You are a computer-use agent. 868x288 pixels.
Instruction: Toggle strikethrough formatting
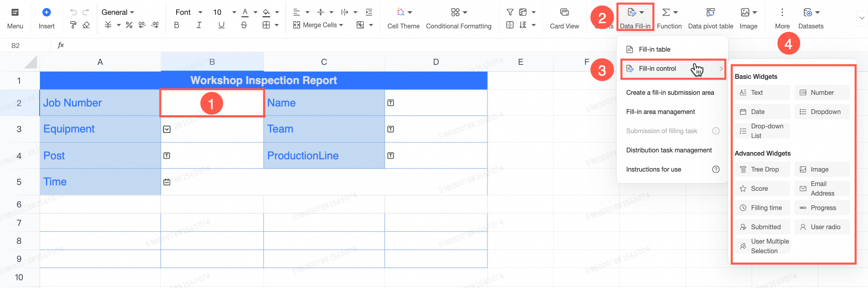point(244,25)
